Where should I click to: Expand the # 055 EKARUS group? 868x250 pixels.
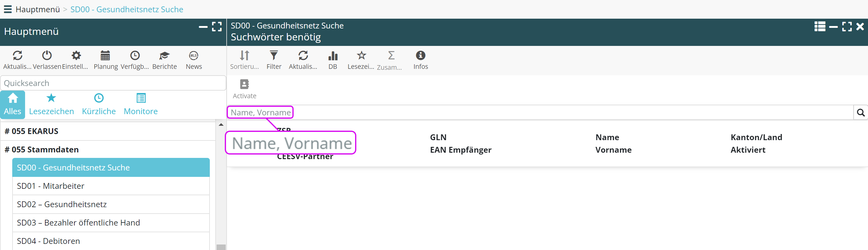(31, 131)
